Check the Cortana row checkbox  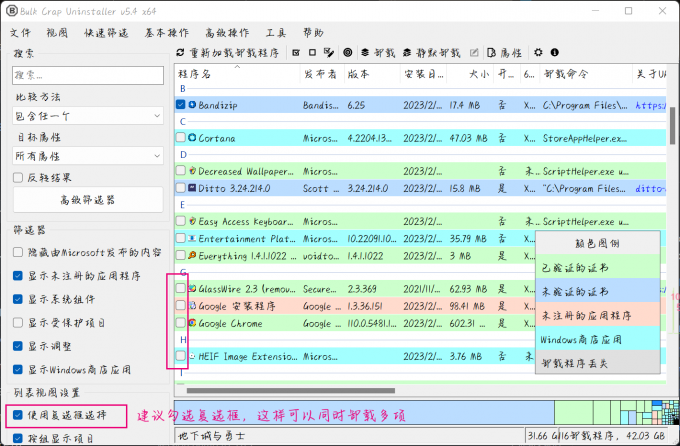point(180,138)
